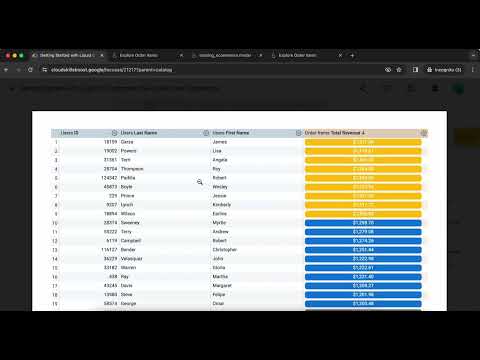480x360 pixels.
Task: Click the Users Last Name column header
Action: pyautogui.click(x=139, y=133)
